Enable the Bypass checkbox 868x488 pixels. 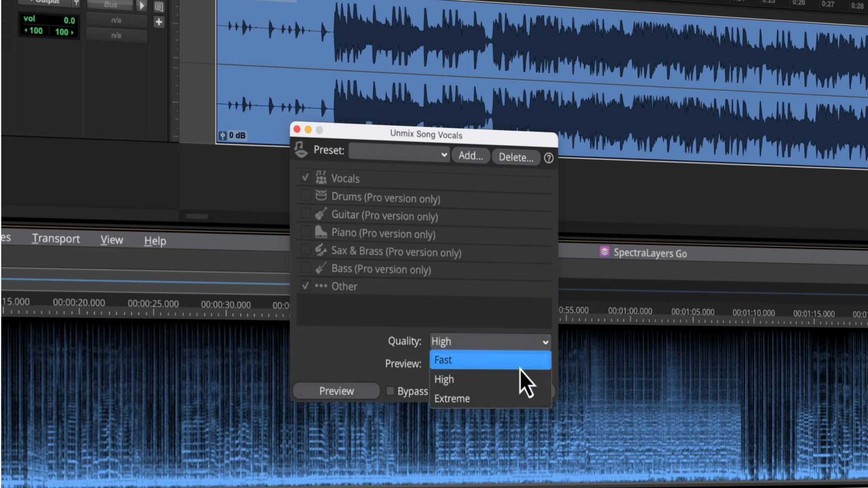[x=390, y=391]
